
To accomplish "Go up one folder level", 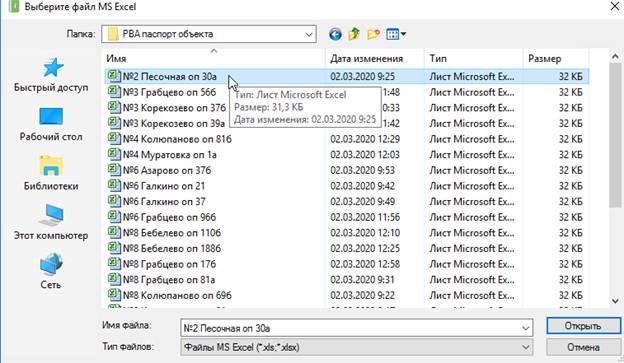I will pyautogui.click(x=354, y=34).
